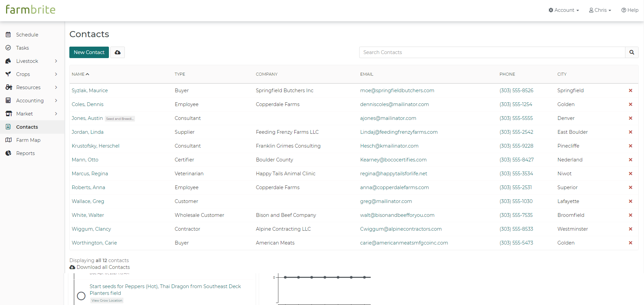Delete the Coles, Dennis contact

click(x=630, y=104)
